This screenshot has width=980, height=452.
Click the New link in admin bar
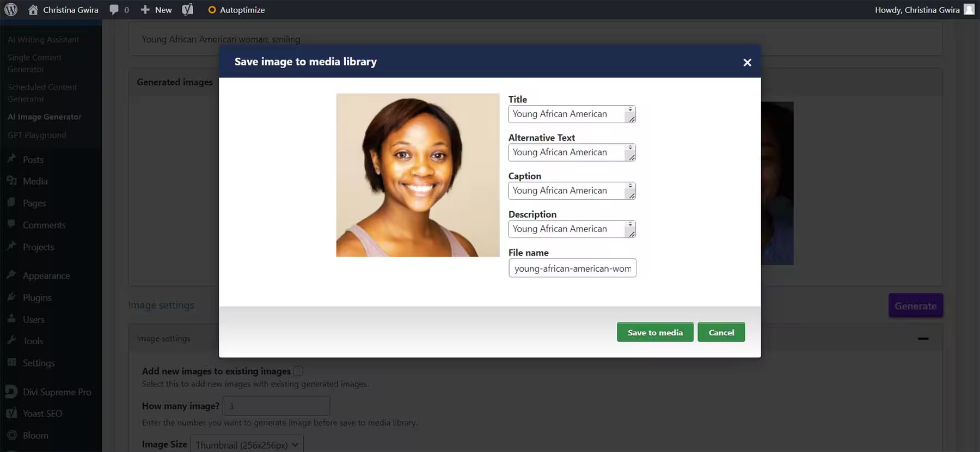pos(163,10)
